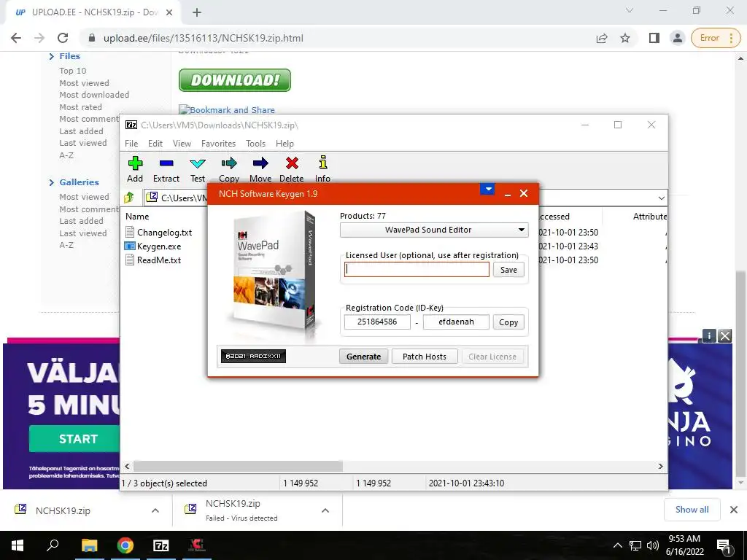Click the Name column header in 7-Zip
Viewport: 747px width, 560px height.
click(137, 216)
